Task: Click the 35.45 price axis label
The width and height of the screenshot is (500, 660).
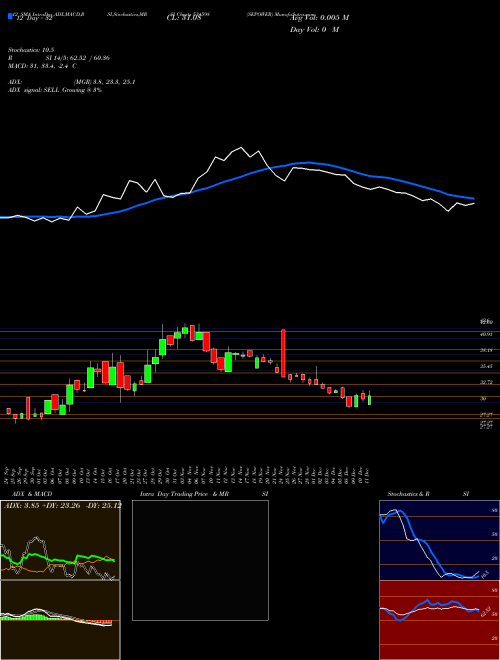Action: tap(487, 366)
